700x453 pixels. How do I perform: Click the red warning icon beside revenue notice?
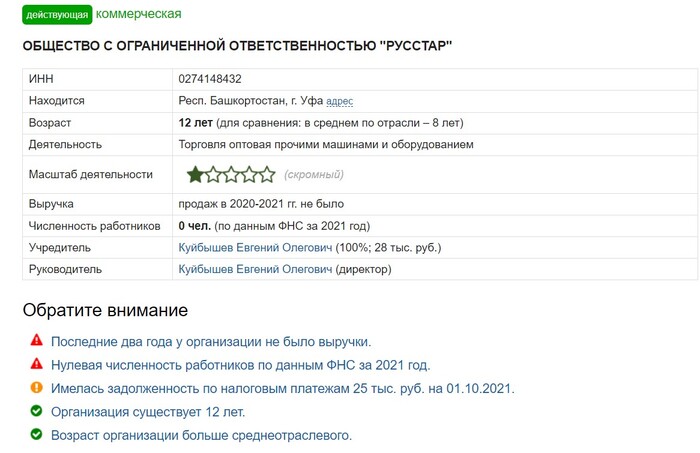tap(37, 341)
